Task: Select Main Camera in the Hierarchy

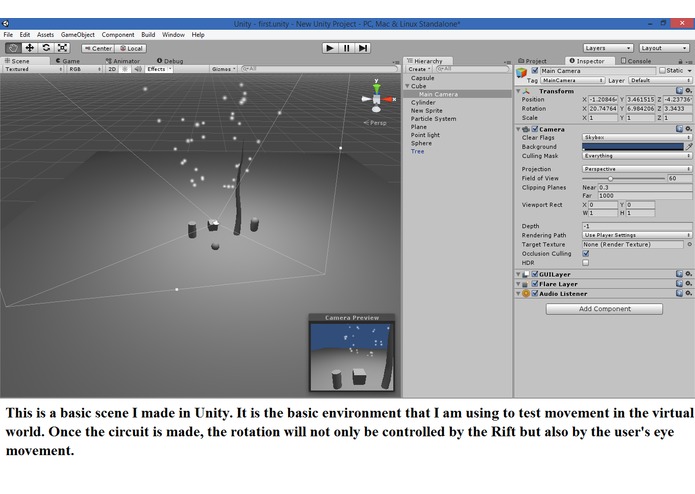Action: 438,94
